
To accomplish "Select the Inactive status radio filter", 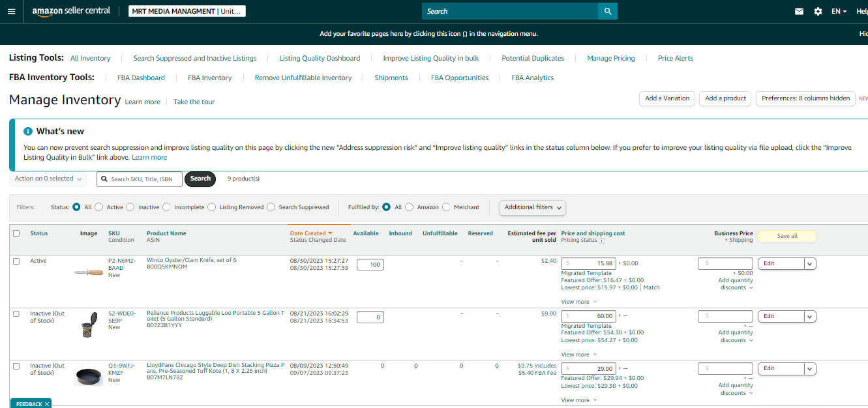I will click(x=130, y=207).
